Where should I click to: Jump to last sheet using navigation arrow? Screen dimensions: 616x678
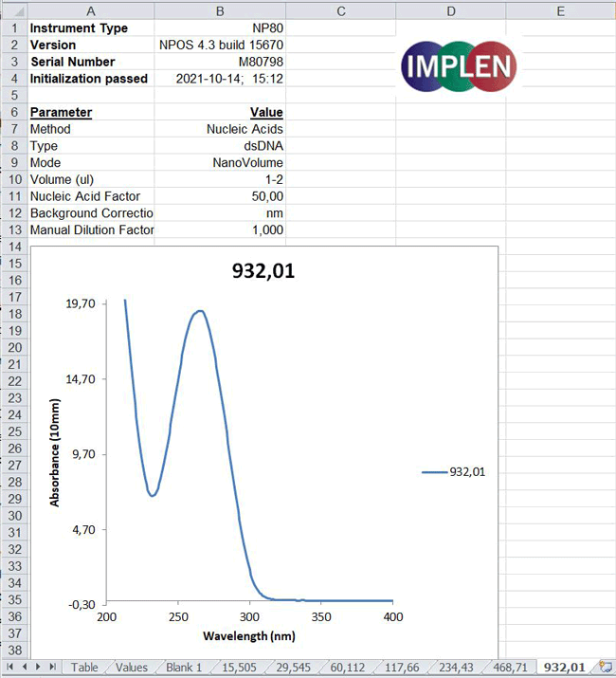[53, 667]
